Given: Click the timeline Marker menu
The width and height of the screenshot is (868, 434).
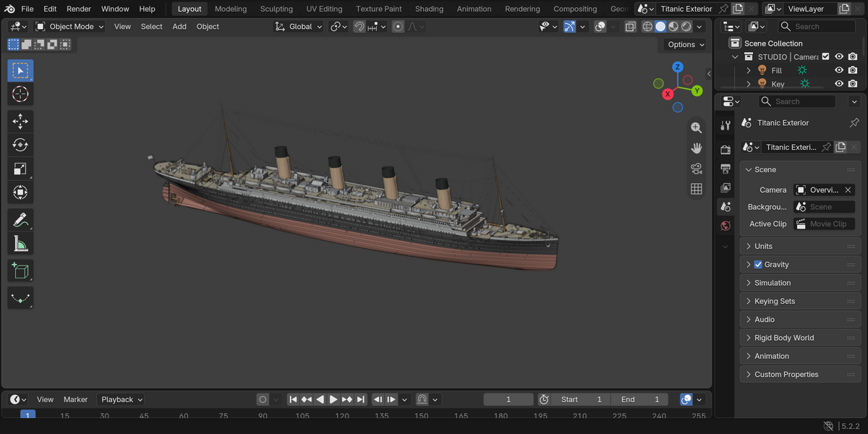Looking at the screenshot, I should click(x=75, y=399).
